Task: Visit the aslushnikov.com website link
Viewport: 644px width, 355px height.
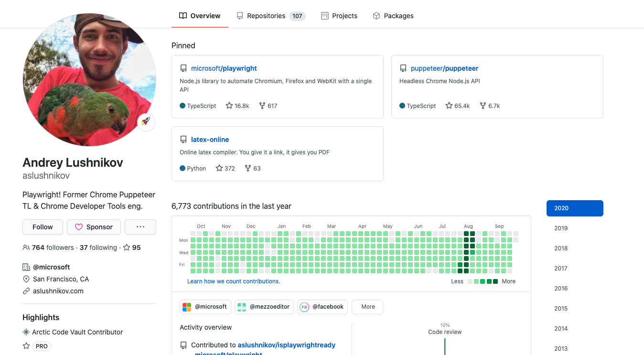Action: pyautogui.click(x=58, y=291)
